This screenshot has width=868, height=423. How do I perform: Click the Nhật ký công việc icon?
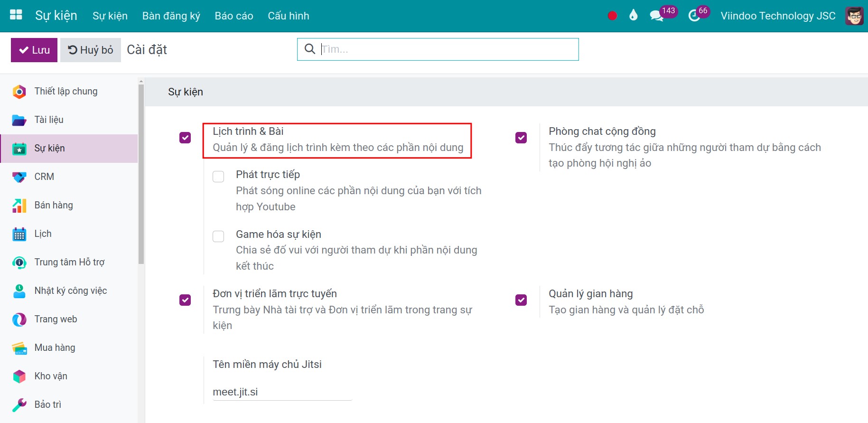pyautogui.click(x=19, y=291)
